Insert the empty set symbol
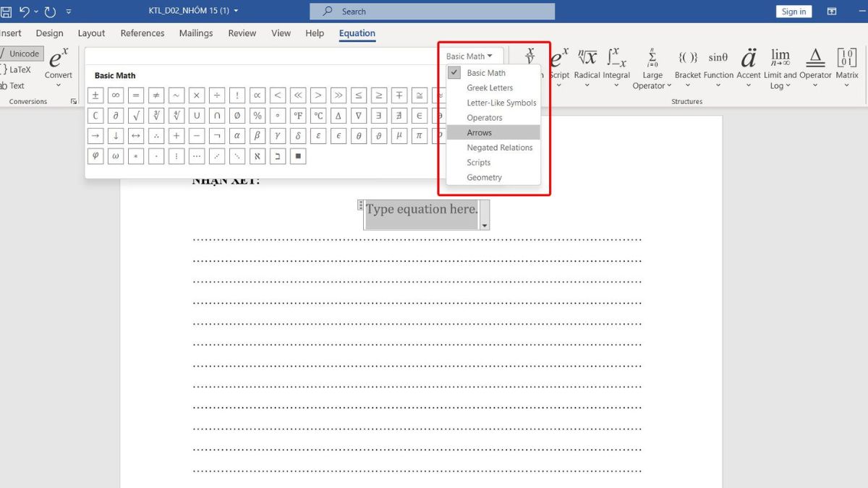 [x=237, y=115]
